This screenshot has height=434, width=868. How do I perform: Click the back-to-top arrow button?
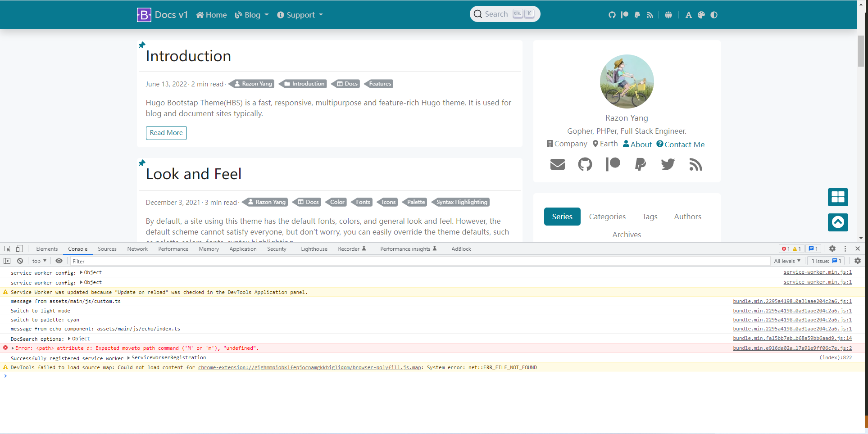[x=838, y=222]
